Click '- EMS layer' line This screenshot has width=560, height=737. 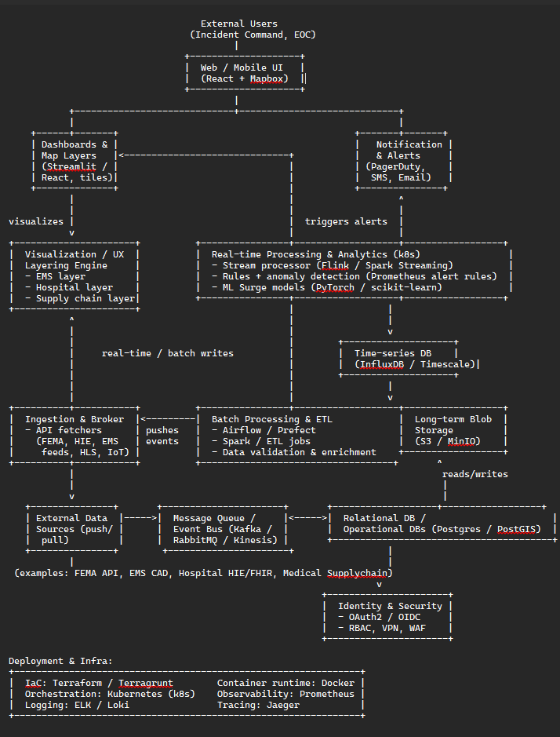click(55, 276)
